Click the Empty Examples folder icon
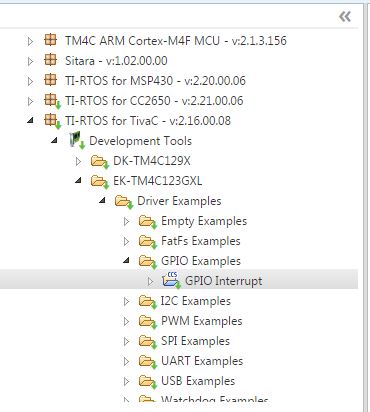 point(148,222)
